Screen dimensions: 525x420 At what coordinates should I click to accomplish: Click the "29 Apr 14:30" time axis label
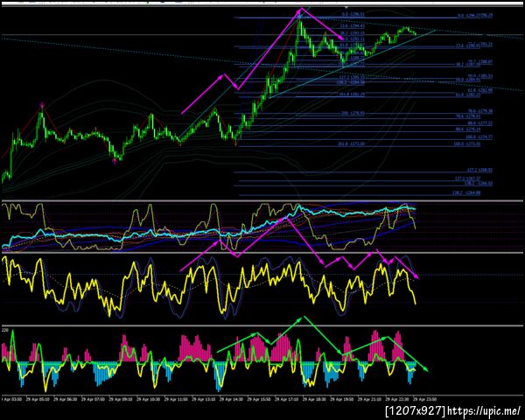coord(232,399)
